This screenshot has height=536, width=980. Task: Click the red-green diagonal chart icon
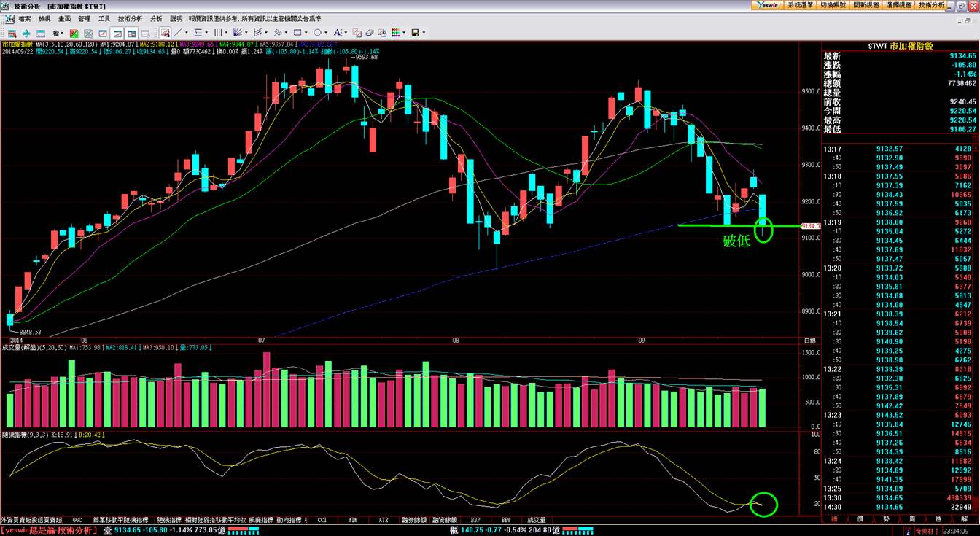[74, 33]
